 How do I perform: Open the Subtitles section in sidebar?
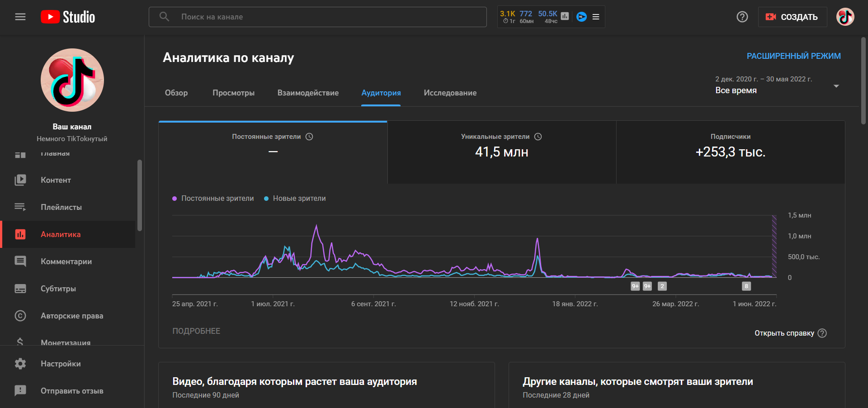(58, 289)
